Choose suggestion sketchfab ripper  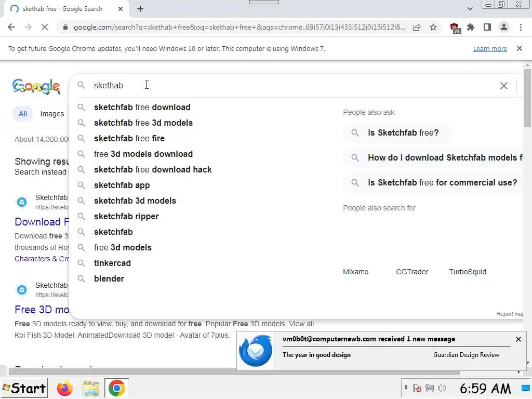204,217
